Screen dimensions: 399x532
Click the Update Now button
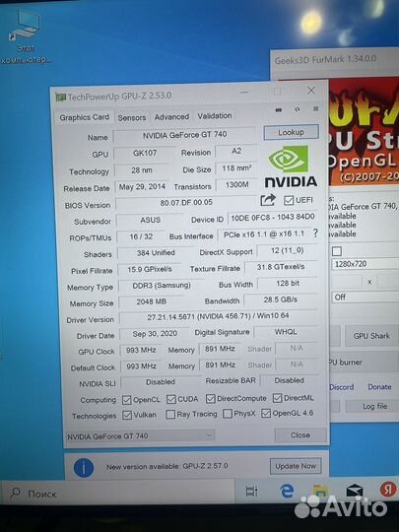[x=296, y=466]
